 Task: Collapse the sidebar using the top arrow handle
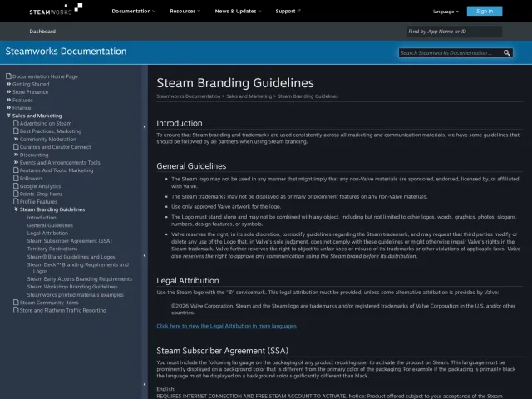pos(145,127)
